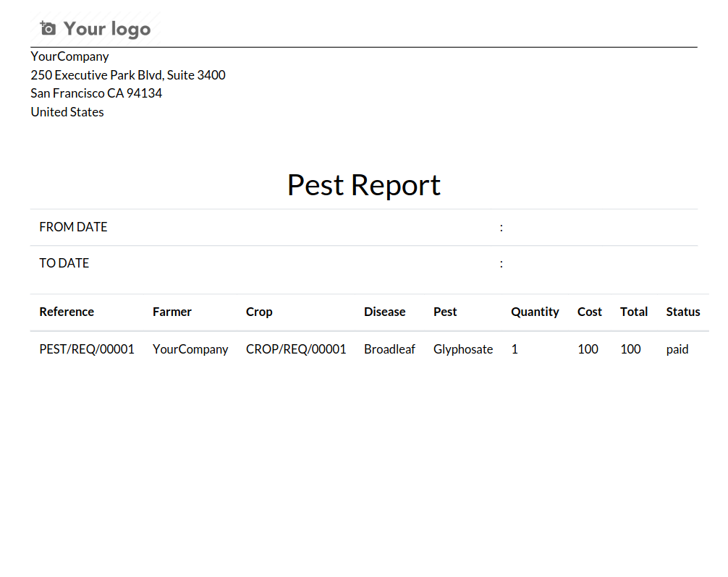Image resolution: width=728 pixels, height=577 pixels.
Task: Click the Cost column header
Action: click(x=590, y=312)
